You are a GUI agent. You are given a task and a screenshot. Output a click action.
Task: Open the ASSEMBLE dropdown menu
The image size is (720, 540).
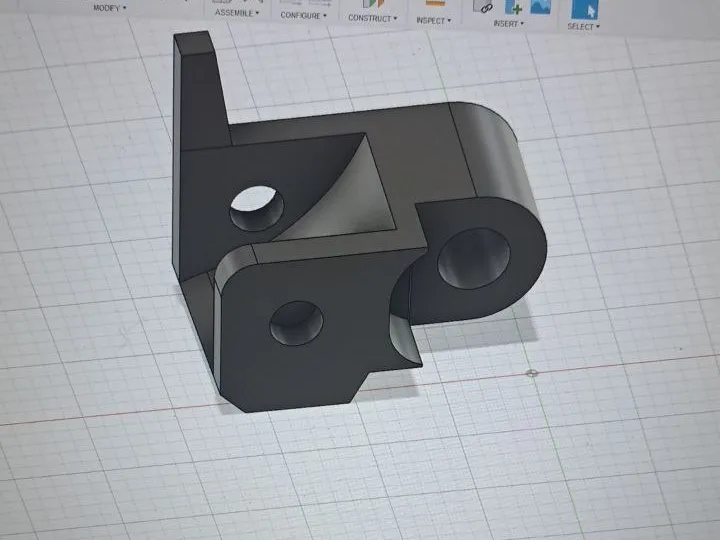point(237,13)
